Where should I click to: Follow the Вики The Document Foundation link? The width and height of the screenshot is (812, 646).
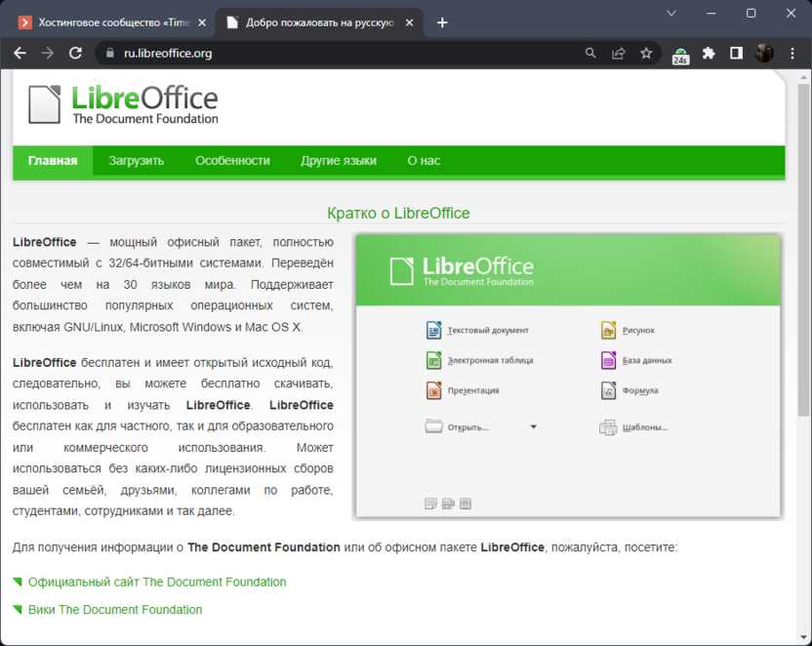[x=115, y=610]
